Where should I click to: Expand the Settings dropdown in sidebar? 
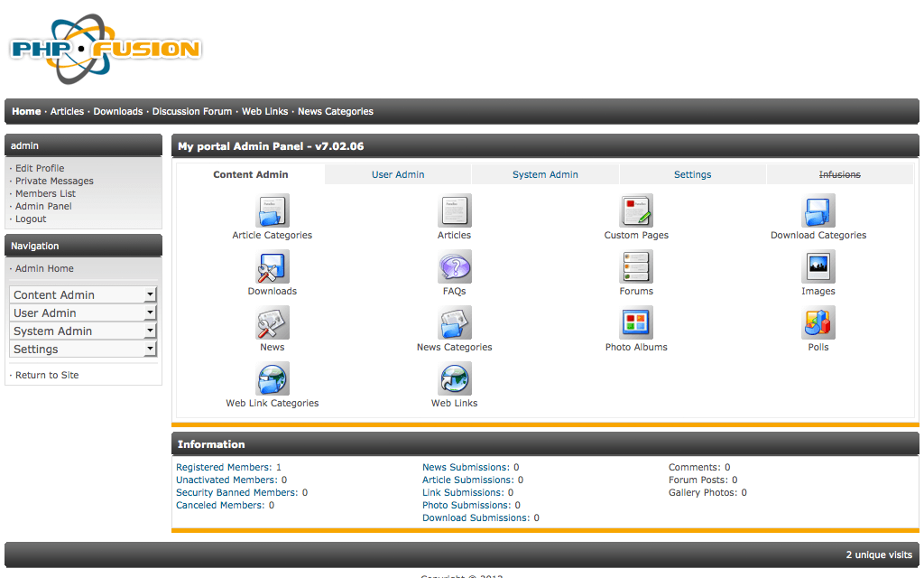82,349
